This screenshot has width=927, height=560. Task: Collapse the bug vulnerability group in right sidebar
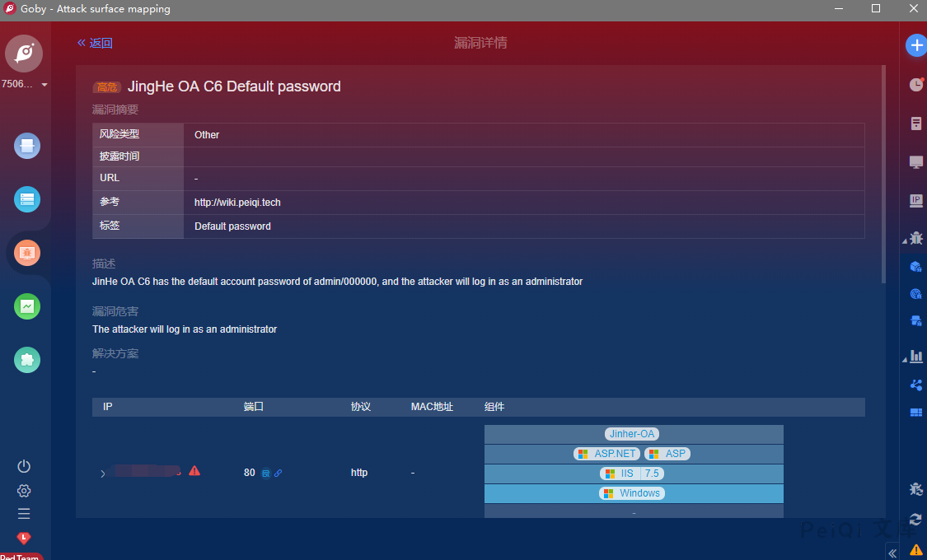coord(905,240)
